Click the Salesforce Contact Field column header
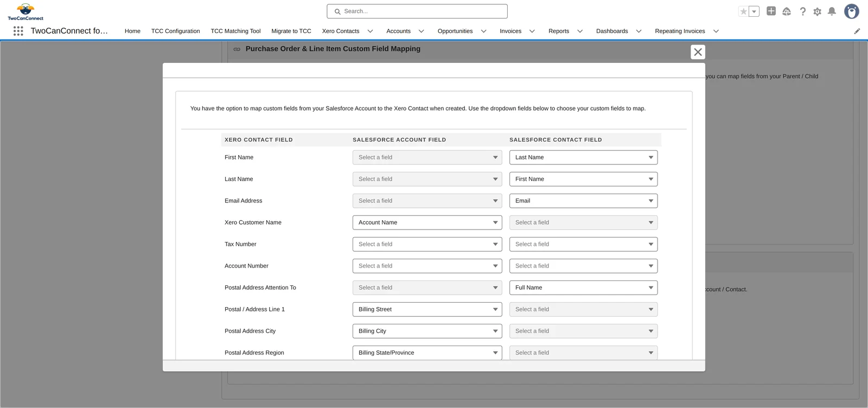868x408 pixels. [x=556, y=140]
